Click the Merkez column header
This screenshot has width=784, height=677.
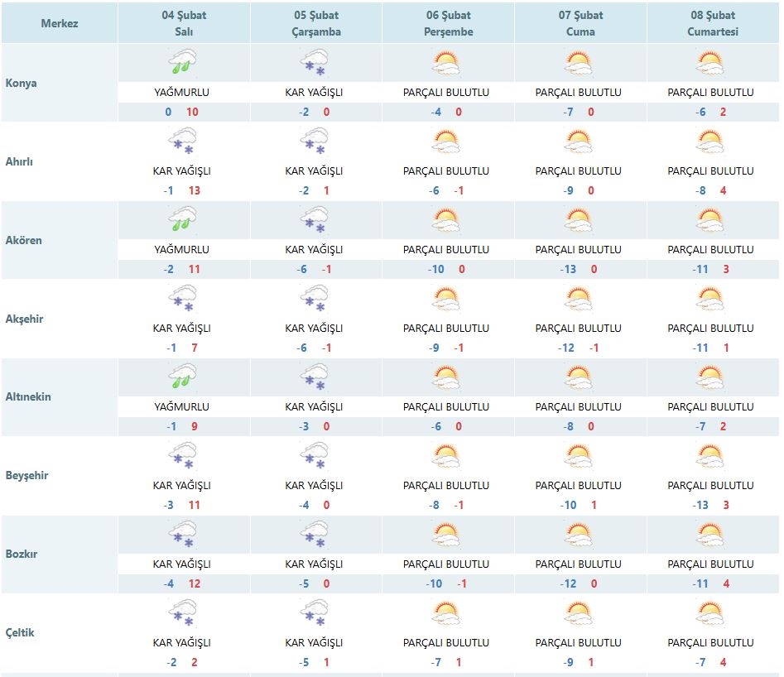point(60,23)
